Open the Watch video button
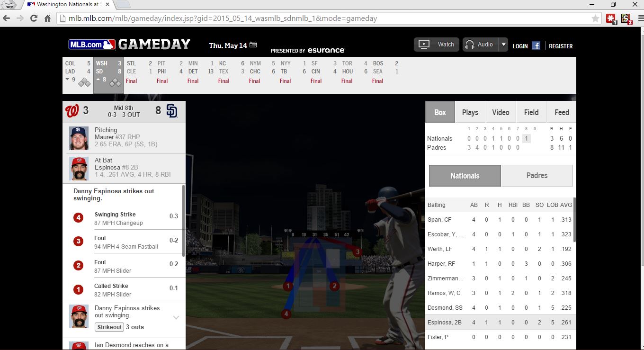Image resolution: width=644 pixels, height=350 pixels. (436, 45)
